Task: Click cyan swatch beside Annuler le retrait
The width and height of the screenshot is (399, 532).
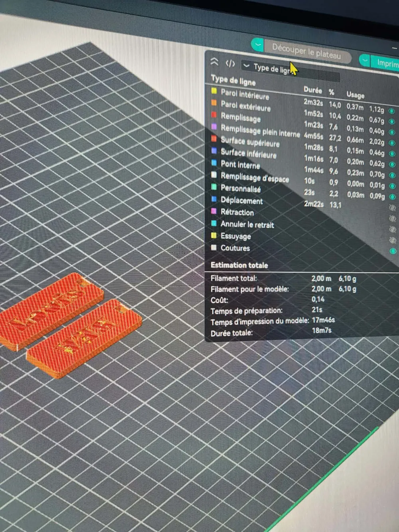Action: [214, 223]
